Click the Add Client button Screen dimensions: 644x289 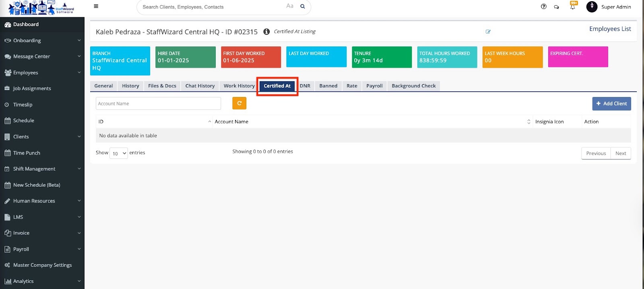coord(611,103)
